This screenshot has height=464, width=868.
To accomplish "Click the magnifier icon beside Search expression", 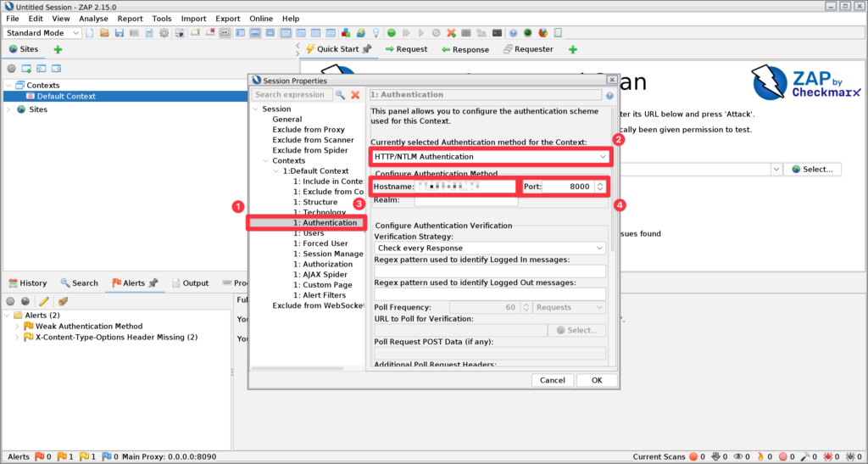I will pos(340,95).
